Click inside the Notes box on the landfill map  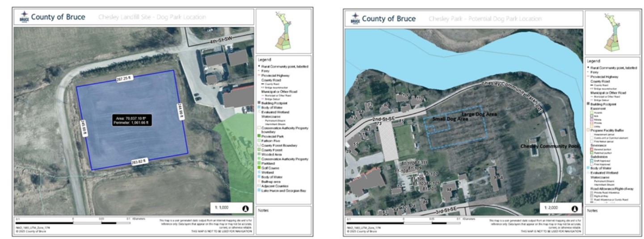283,222
